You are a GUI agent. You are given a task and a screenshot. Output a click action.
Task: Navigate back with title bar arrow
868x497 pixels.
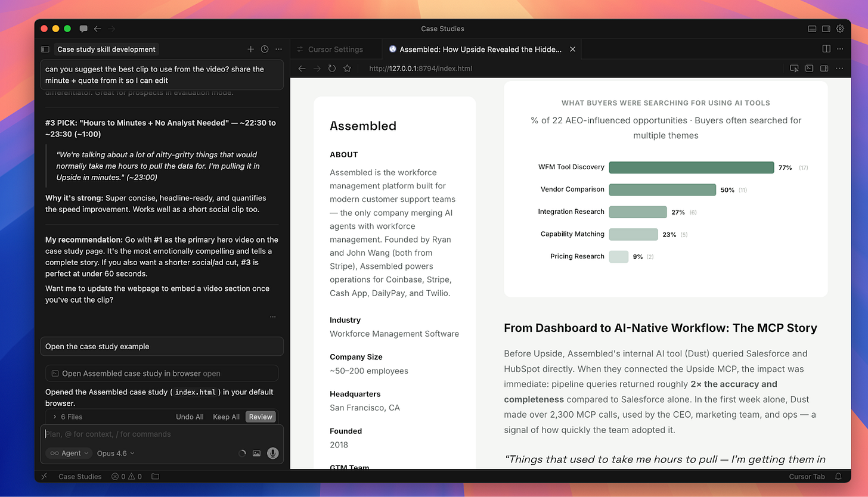tap(97, 29)
